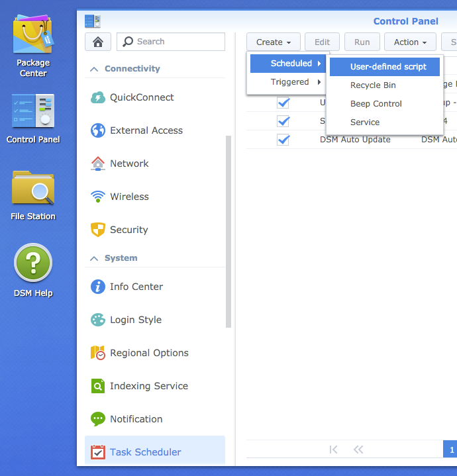Collapse the Connectivity section
This screenshot has height=476, width=457.
[94, 69]
